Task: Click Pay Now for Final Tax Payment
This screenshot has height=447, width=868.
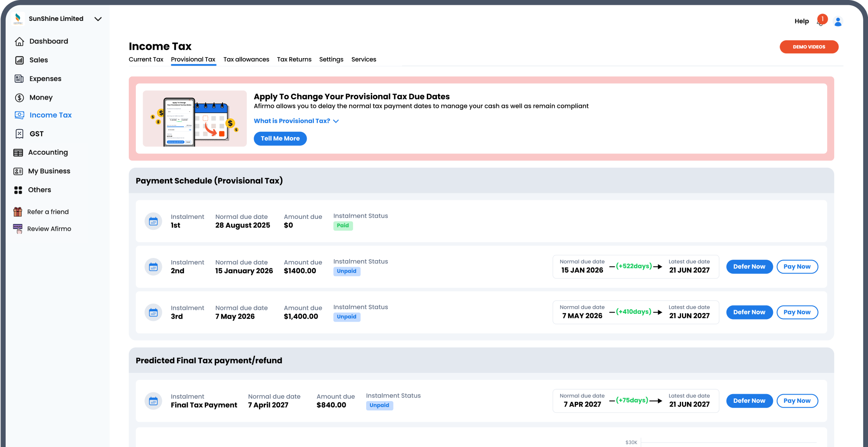Action: point(797,401)
